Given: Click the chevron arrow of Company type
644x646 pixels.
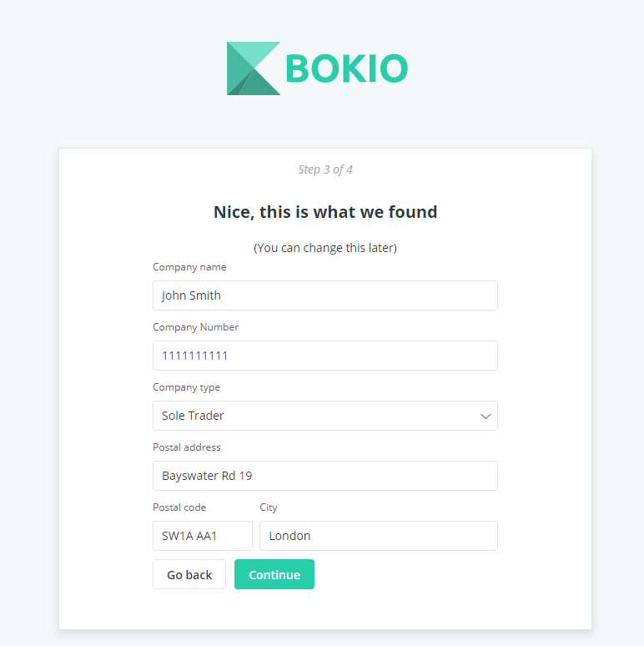Looking at the screenshot, I should tap(486, 416).
